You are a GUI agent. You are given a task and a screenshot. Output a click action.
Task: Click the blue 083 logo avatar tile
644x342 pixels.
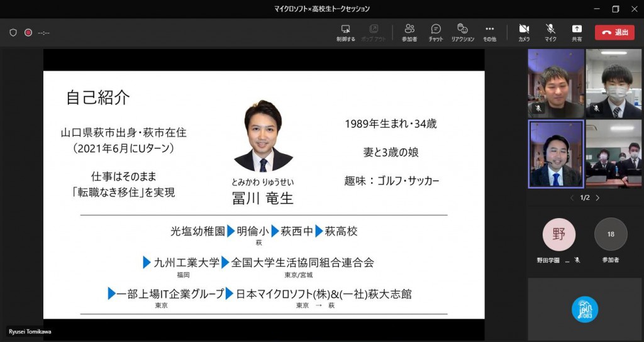pos(584,309)
